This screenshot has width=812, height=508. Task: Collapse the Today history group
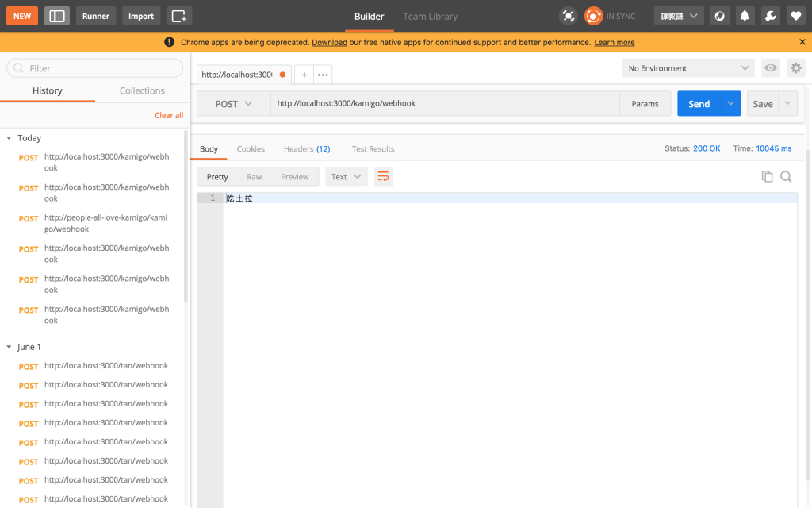click(9, 138)
